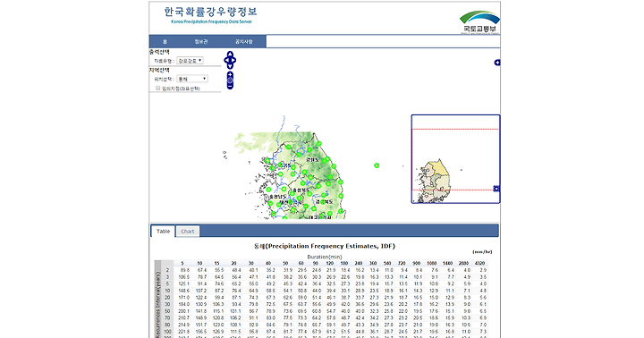
Task: Pan the map to the left
Action: (x=226, y=60)
